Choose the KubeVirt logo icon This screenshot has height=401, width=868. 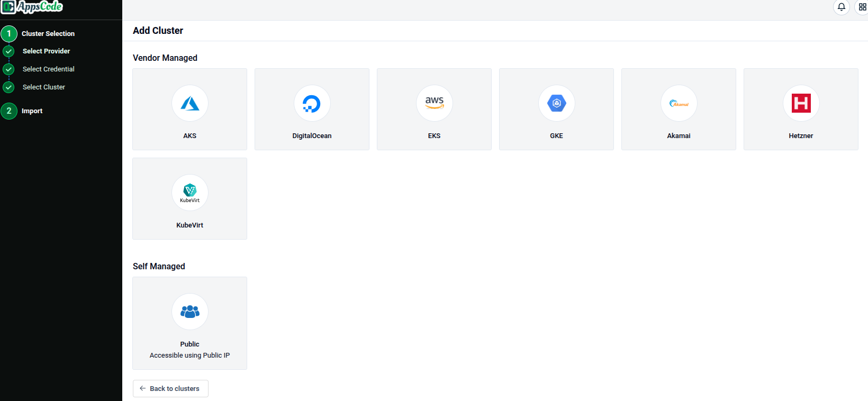click(190, 193)
